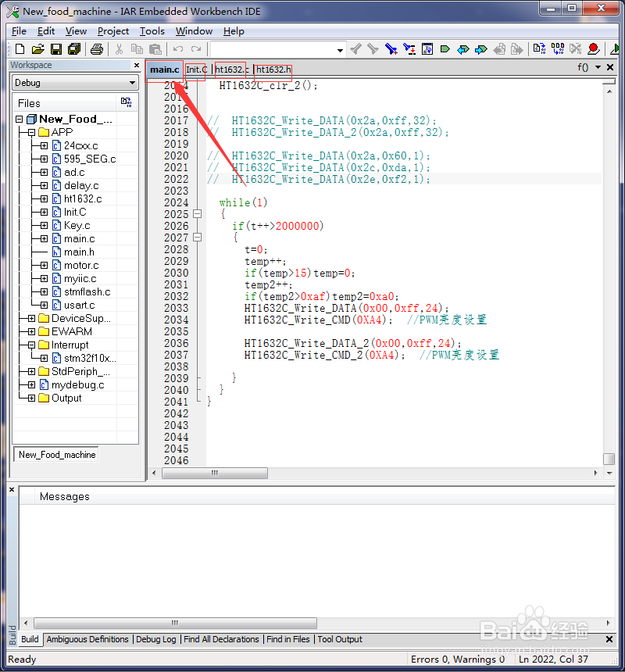
Task: Build the project with the Make icon
Action: (x=557, y=48)
